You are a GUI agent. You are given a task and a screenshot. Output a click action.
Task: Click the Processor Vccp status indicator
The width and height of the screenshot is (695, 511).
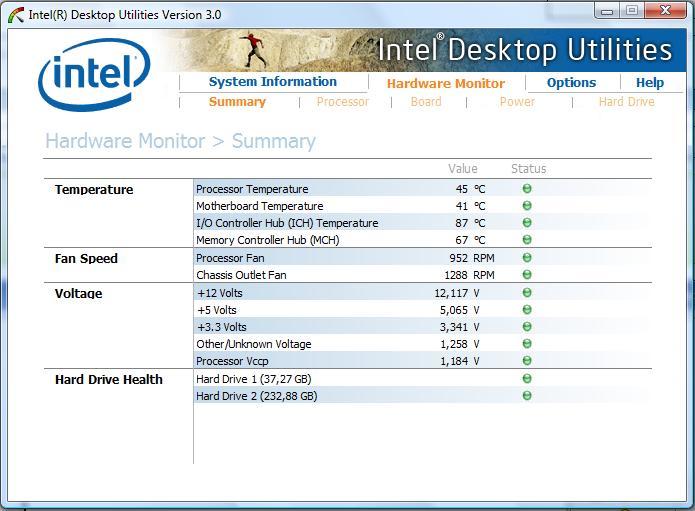[527, 361]
